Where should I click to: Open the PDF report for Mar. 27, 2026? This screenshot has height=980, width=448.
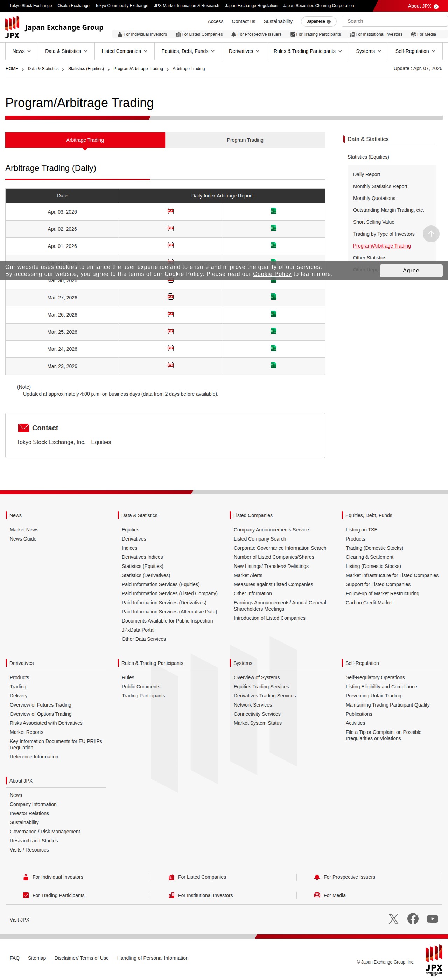[x=171, y=296]
